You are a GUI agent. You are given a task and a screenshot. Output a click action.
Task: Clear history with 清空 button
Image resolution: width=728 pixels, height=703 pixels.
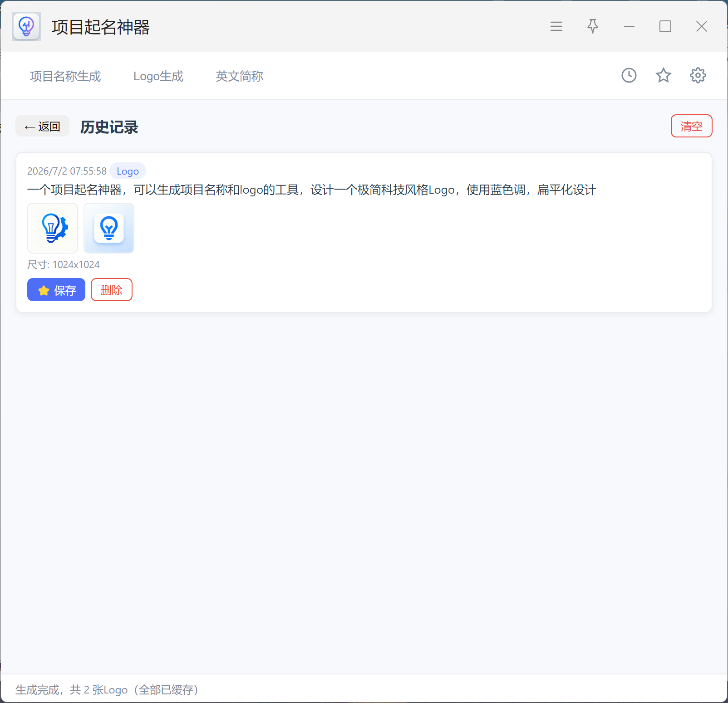pos(691,126)
